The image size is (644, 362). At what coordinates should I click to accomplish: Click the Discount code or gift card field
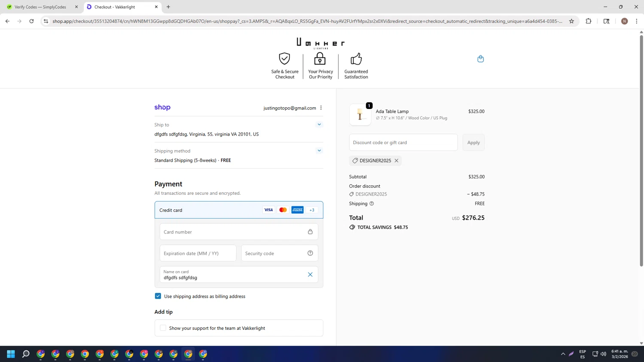(403, 142)
